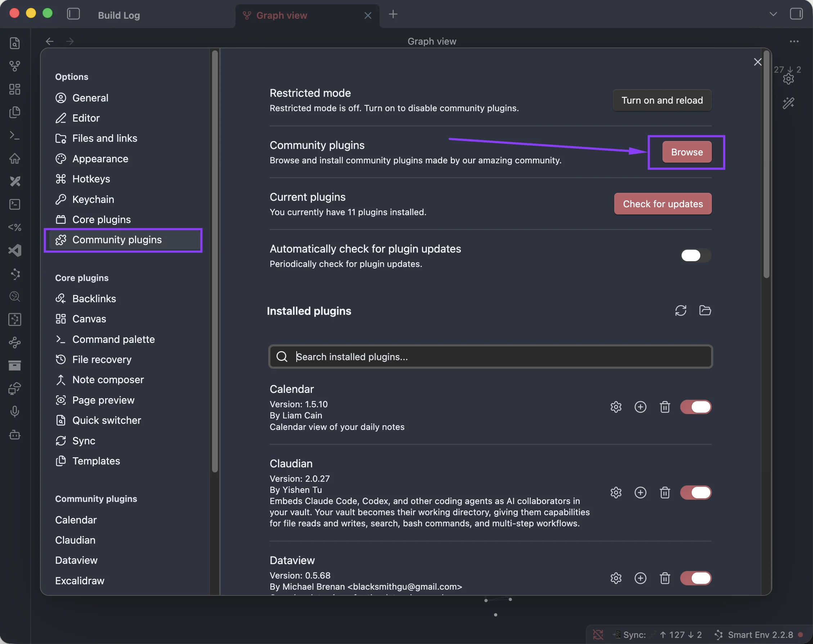Click Dataview plus-circle hotkey icon

tap(640, 578)
